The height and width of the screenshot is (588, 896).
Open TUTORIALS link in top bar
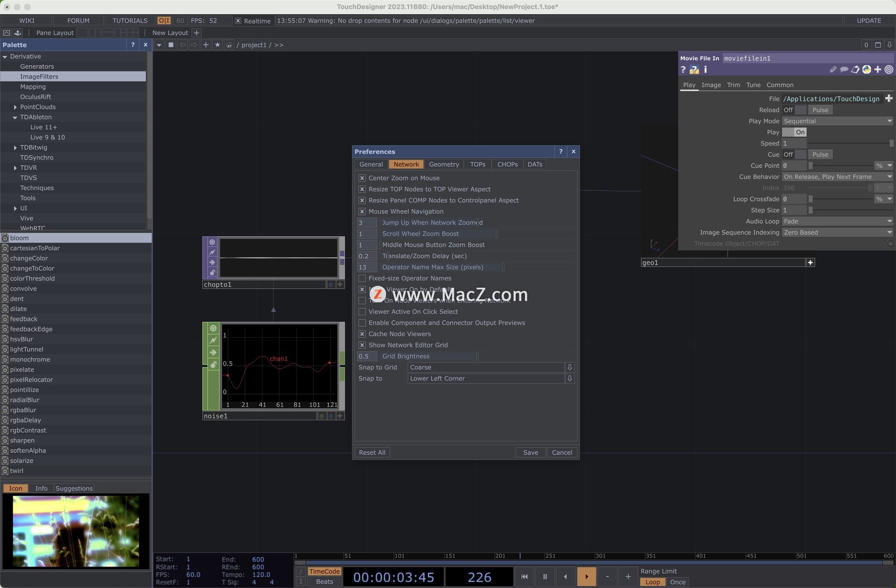pyautogui.click(x=130, y=21)
